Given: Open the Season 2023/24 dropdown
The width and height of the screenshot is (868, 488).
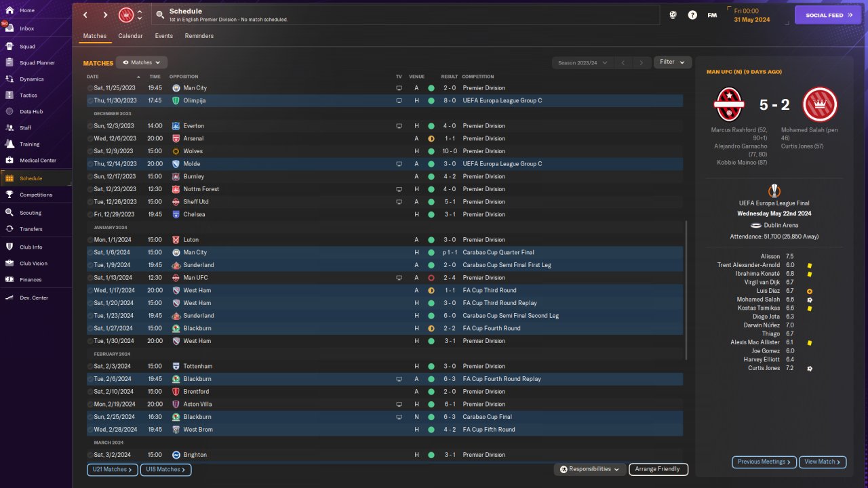Looking at the screenshot, I should 583,62.
